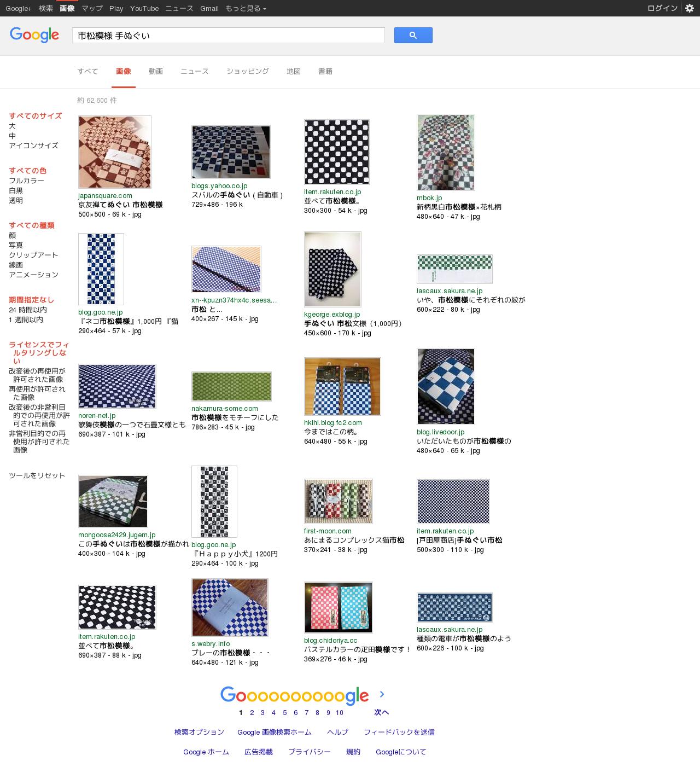Filter color by 白黒
Viewport: 700px width, 767px height.
coord(16,190)
